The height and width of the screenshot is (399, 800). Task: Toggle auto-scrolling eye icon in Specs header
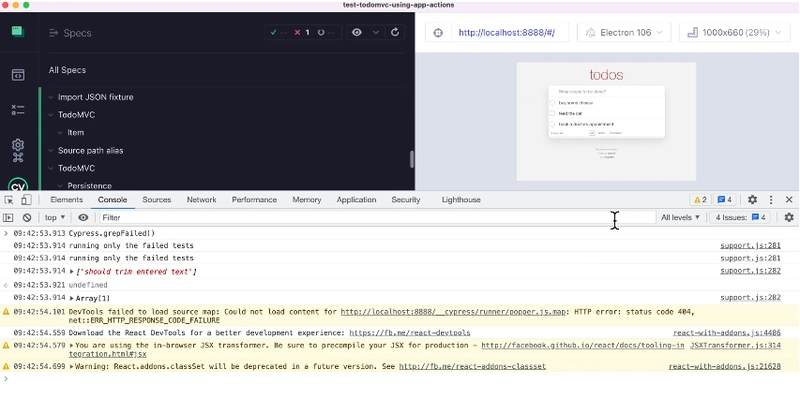(357, 33)
